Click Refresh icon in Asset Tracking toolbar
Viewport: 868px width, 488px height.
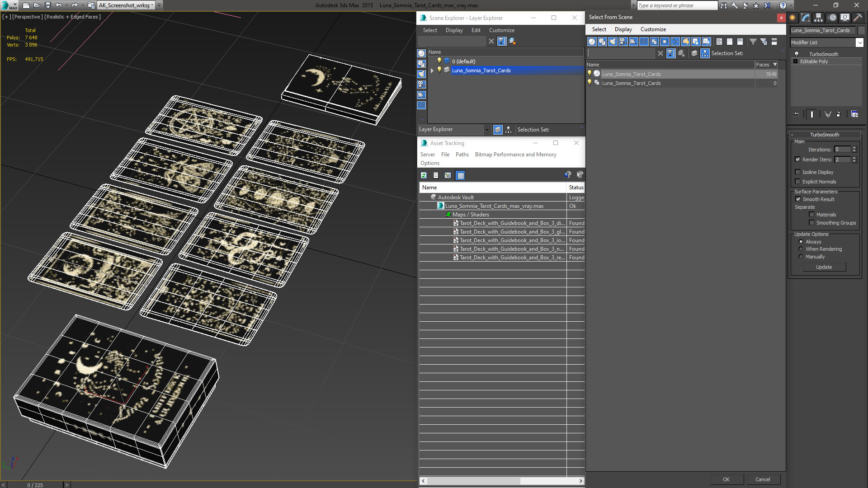tap(424, 175)
